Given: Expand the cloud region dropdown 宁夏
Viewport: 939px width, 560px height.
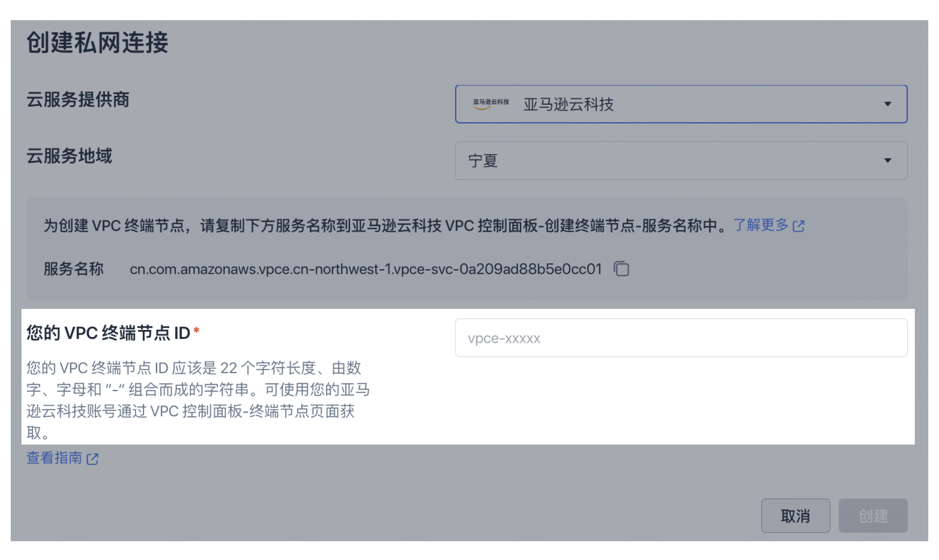Looking at the screenshot, I should point(681,161).
